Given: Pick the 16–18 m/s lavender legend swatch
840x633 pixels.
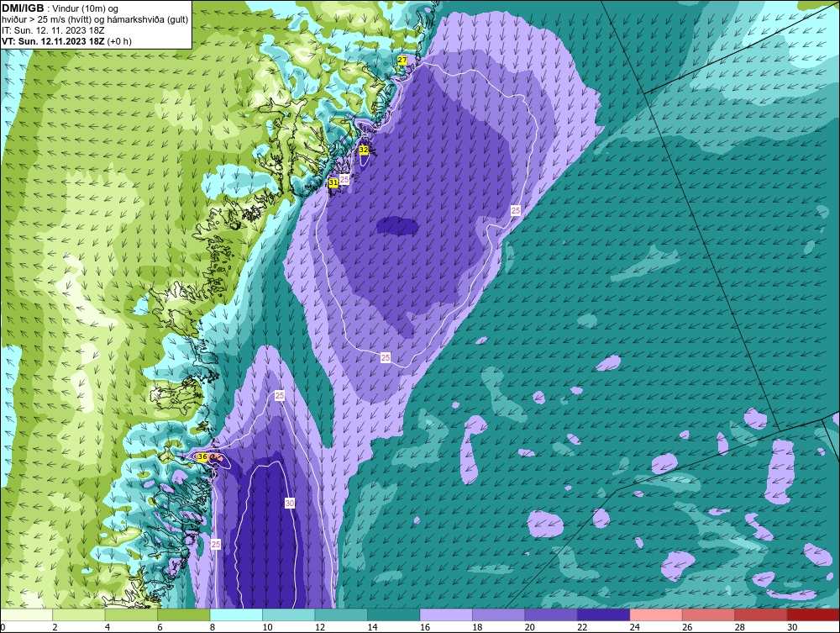Looking at the screenshot, I should 446,615.
